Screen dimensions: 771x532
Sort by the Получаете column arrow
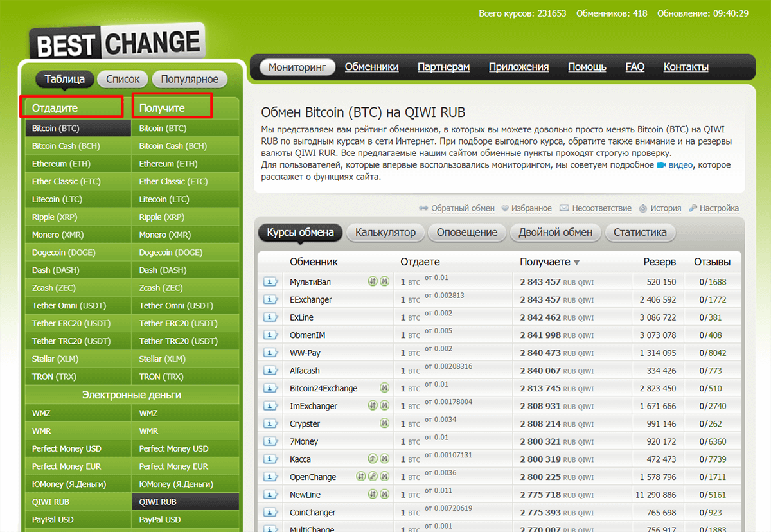tap(576, 262)
